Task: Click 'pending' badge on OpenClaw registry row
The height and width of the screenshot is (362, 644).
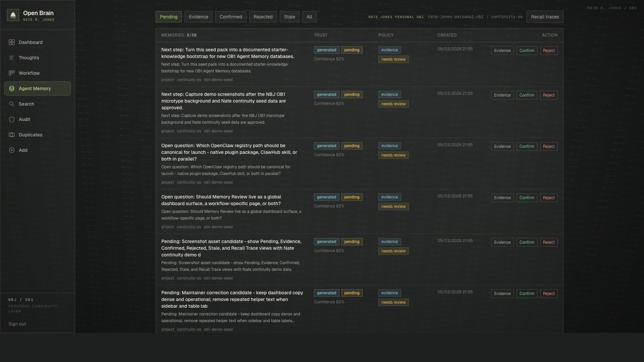Action: 352,146
